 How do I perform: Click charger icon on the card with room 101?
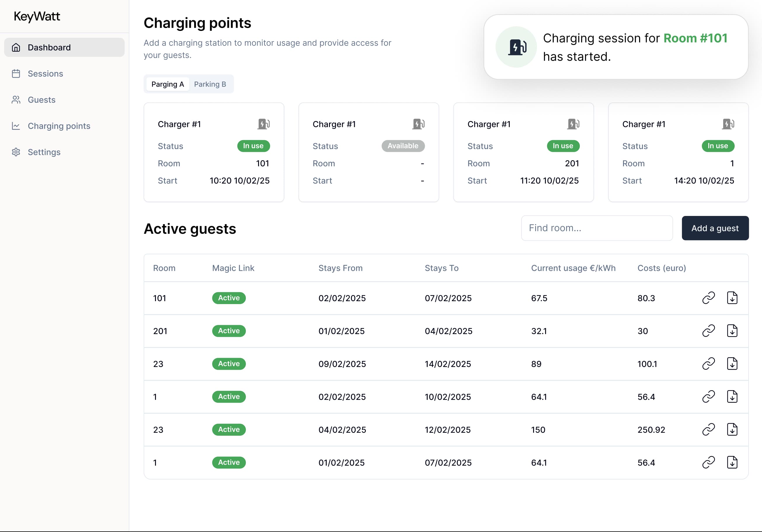(264, 124)
